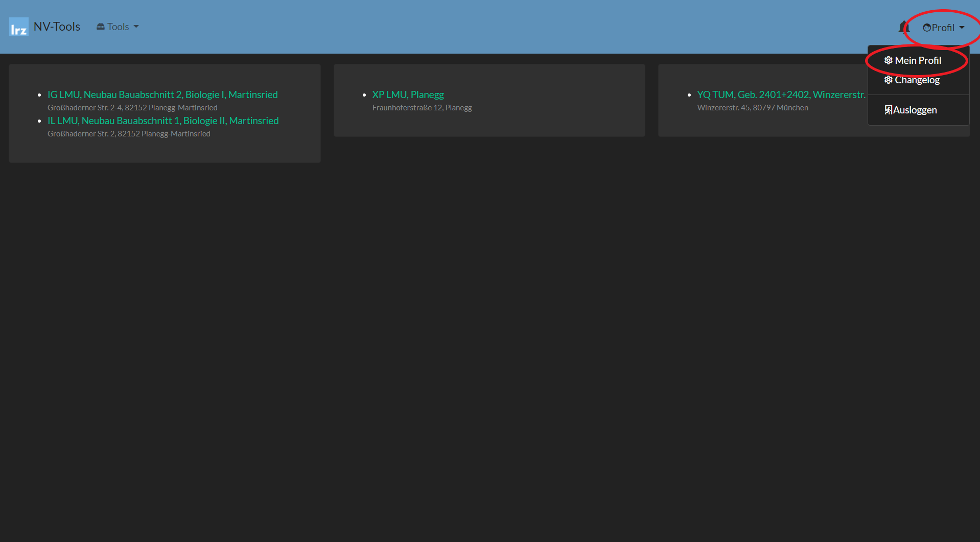This screenshot has height=542, width=980.
Task: Click the LRZ logo icon
Action: (19, 27)
